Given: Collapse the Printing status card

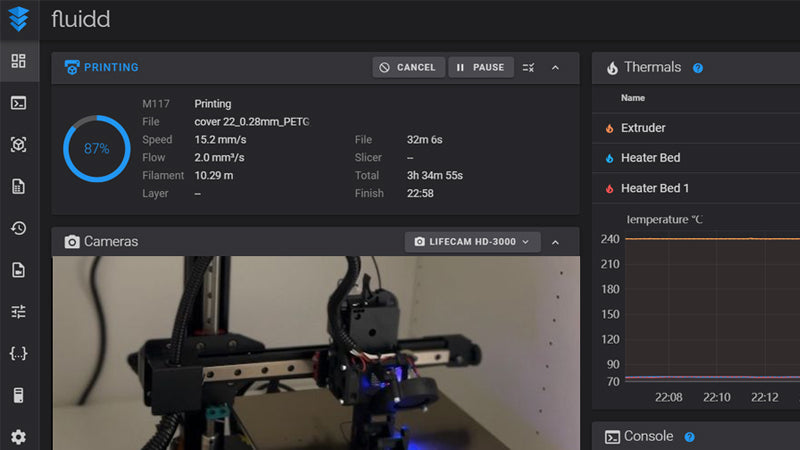Looking at the screenshot, I should pyautogui.click(x=556, y=67).
